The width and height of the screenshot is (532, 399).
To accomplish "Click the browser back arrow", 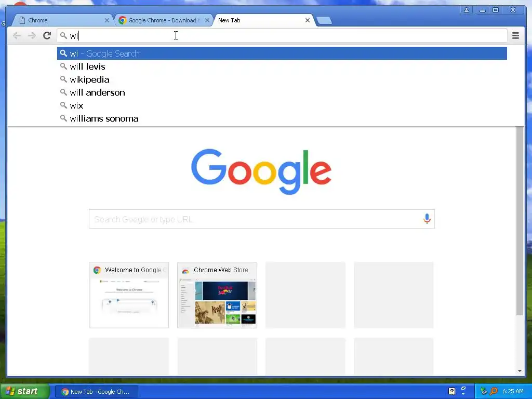I will click(x=17, y=35).
